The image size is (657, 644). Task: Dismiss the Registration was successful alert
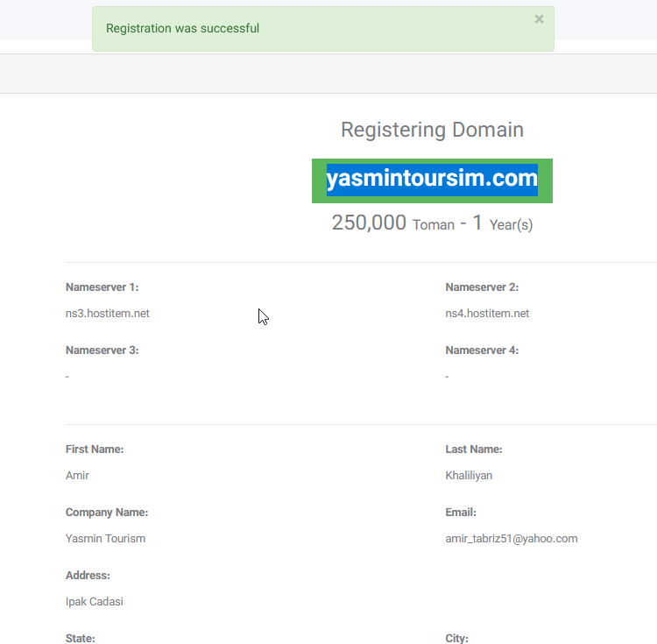click(539, 19)
